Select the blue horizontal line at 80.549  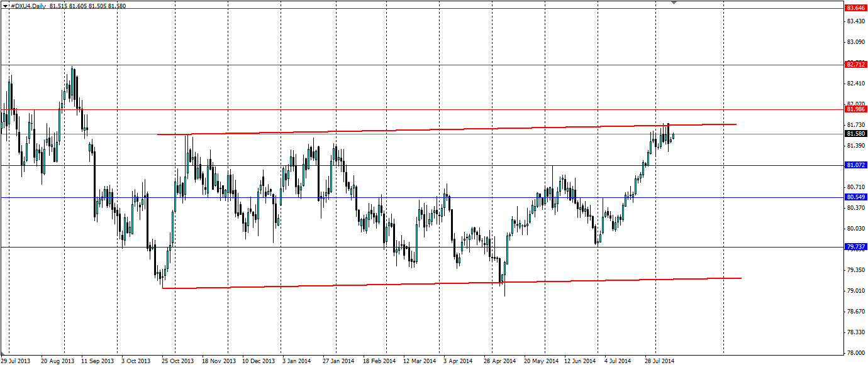pyautogui.click(x=421, y=197)
